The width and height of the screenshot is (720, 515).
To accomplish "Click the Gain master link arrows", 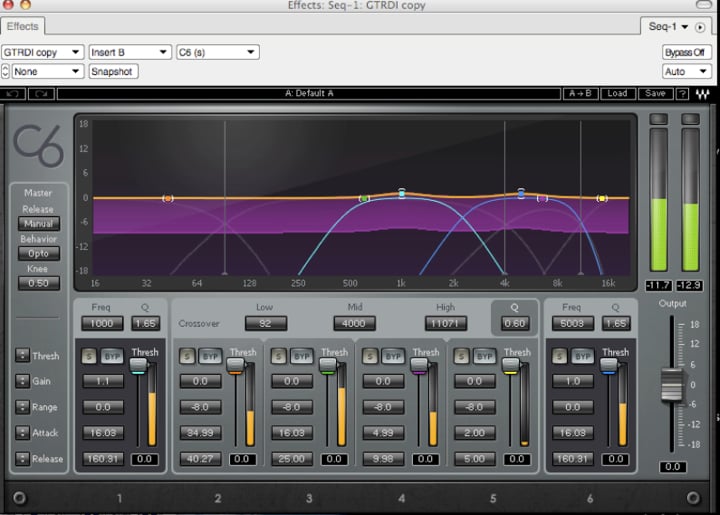I will pyautogui.click(x=22, y=381).
